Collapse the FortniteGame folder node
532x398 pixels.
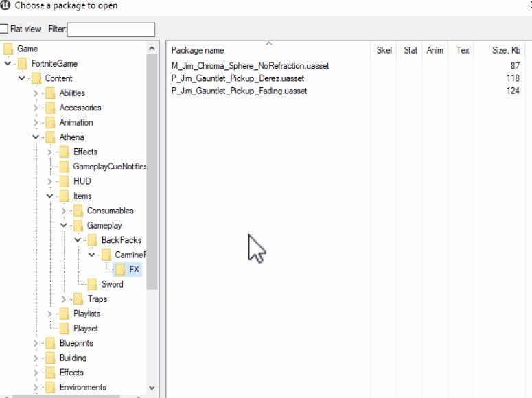[8, 63]
